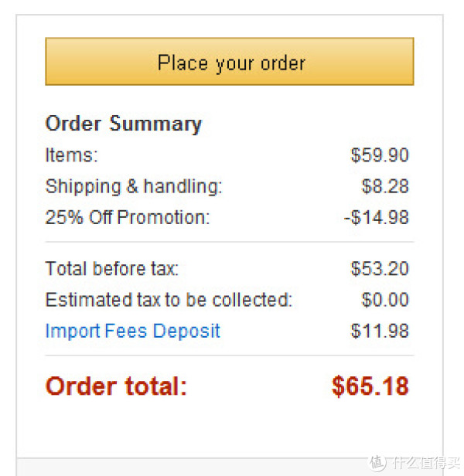Click the $59.90 items amount
Viewport: 464px width, 476px height.
[x=380, y=155]
